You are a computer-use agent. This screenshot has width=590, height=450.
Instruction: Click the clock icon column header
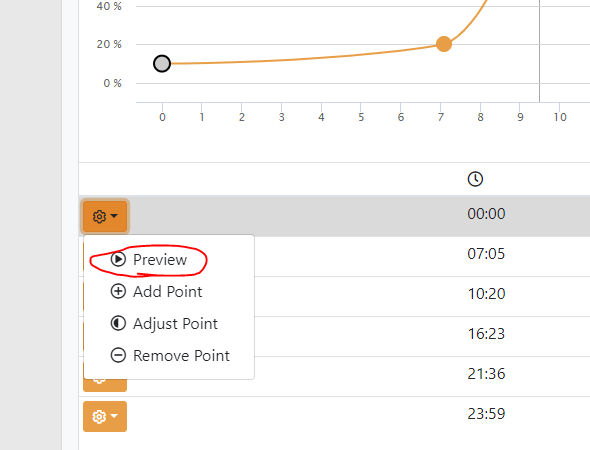[x=475, y=179]
